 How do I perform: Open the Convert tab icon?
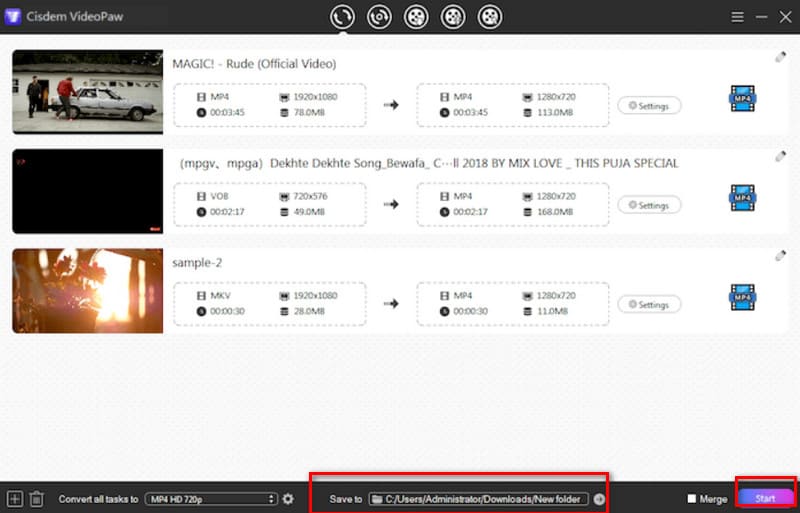343,16
